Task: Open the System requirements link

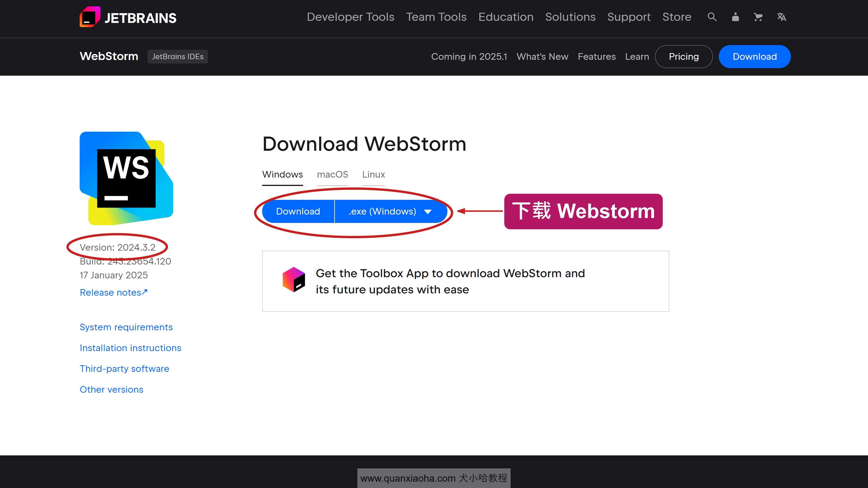Action: click(x=126, y=327)
